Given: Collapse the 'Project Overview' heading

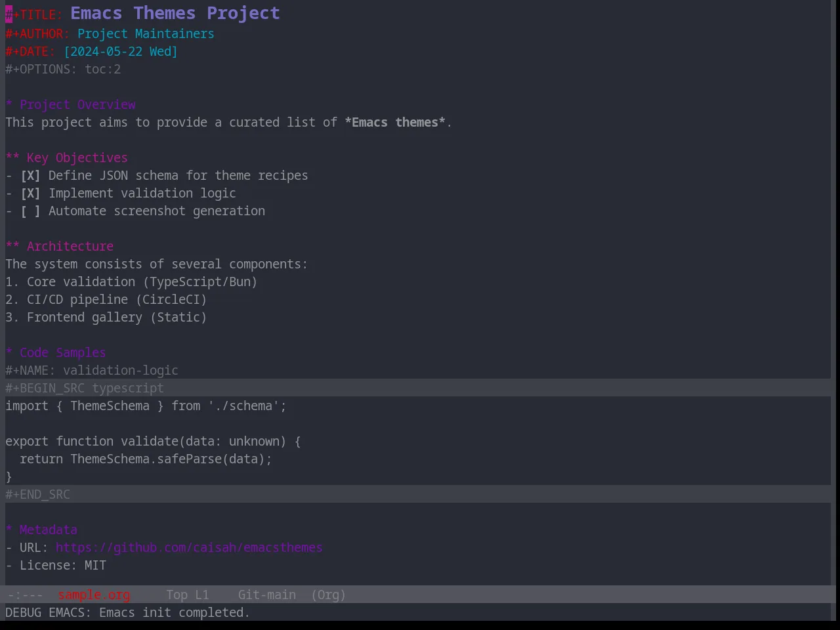Looking at the screenshot, I should click(x=70, y=105).
